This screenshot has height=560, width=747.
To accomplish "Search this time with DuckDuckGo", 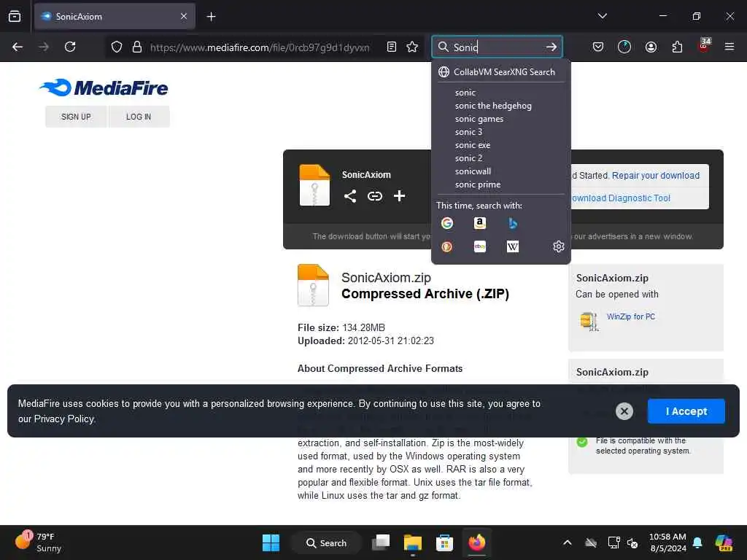I will 447,246.
